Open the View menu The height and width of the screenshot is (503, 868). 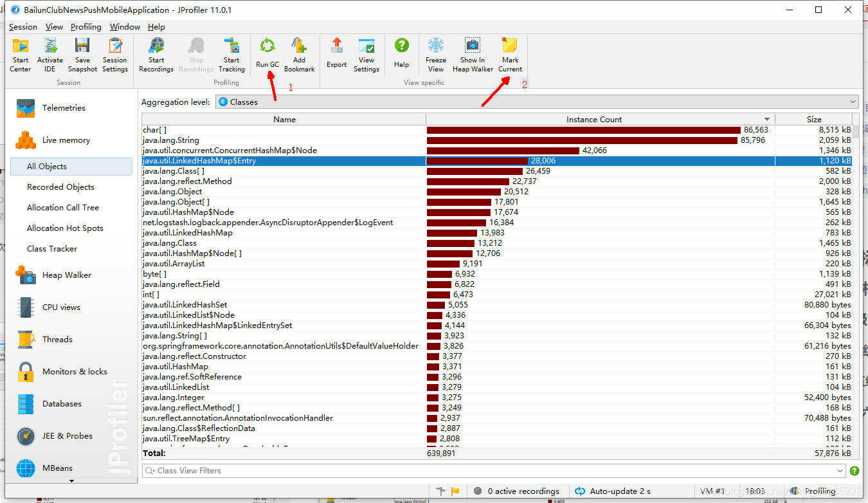click(54, 26)
